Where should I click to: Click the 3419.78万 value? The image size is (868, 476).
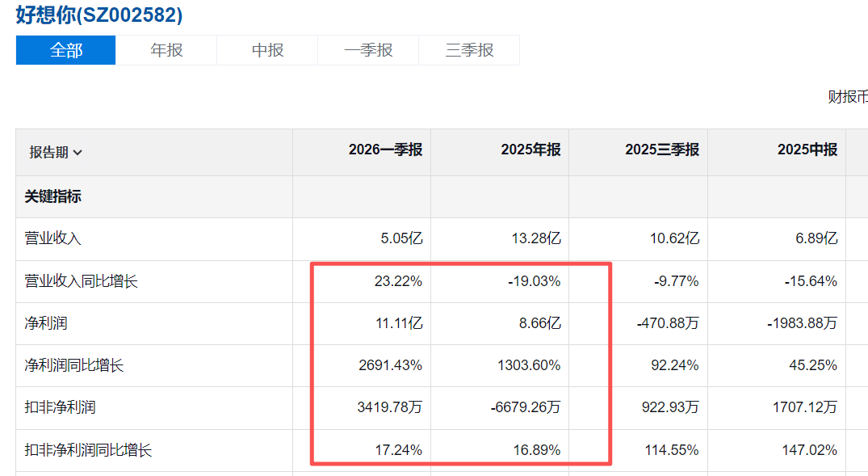coord(390,408)
